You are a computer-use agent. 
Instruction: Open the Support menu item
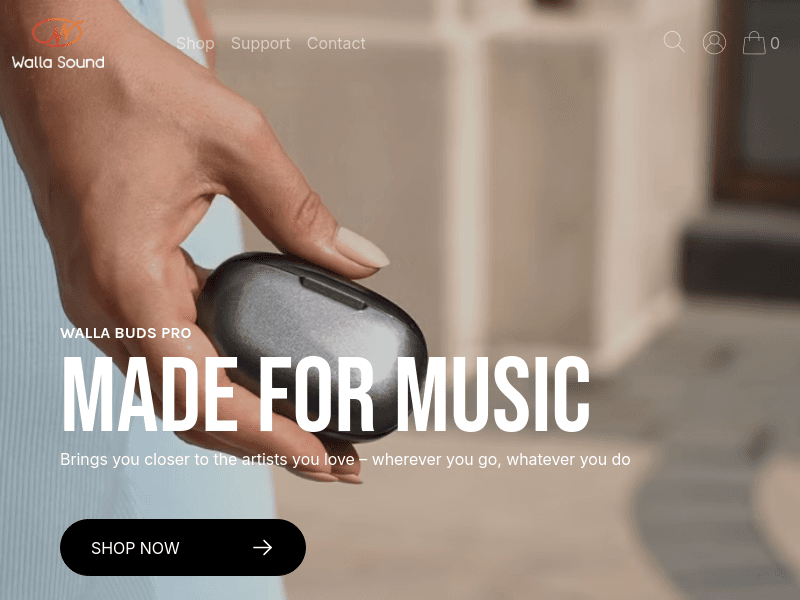(x=261, y=44)
